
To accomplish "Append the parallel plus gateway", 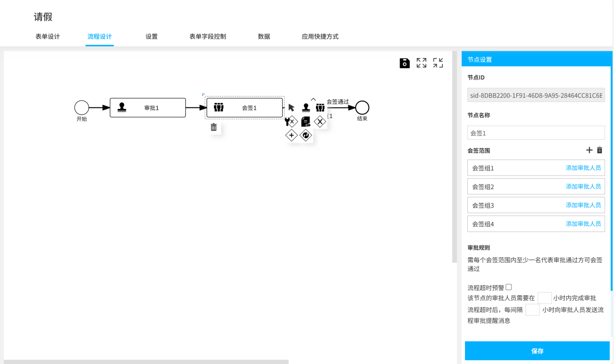I will click(x=291, y=136).
